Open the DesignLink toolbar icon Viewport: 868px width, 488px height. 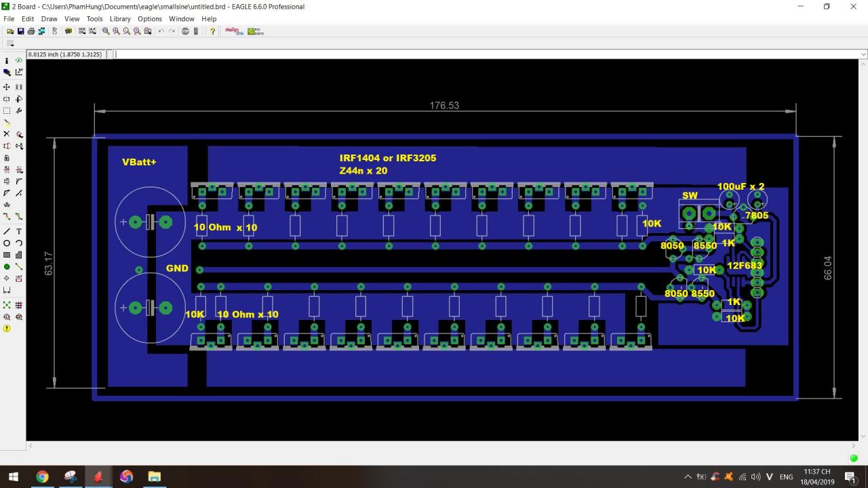point(234,31)
